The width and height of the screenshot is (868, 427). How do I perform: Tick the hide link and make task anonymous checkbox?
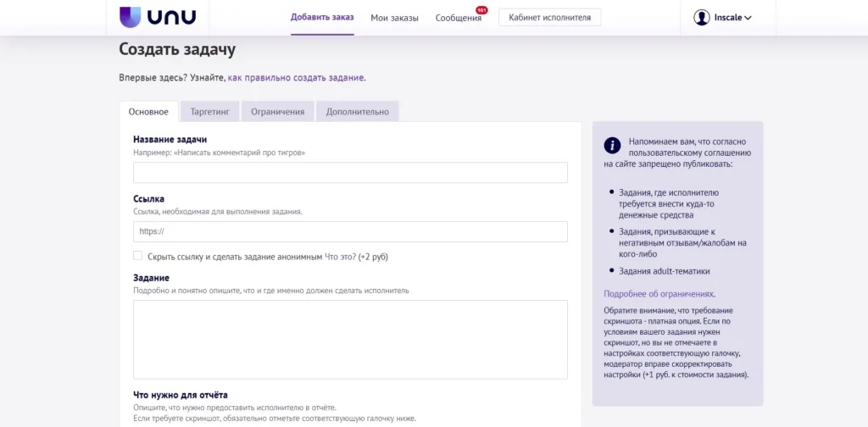(x=138, y=256)
